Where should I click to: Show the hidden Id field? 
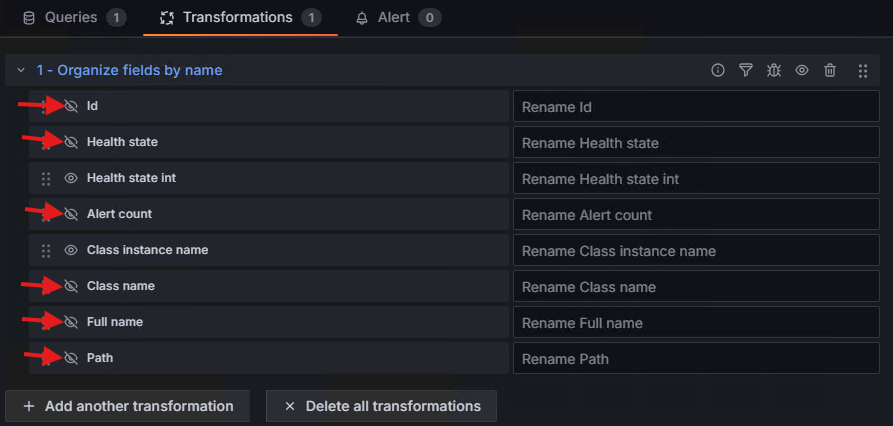tap(71, 106)
